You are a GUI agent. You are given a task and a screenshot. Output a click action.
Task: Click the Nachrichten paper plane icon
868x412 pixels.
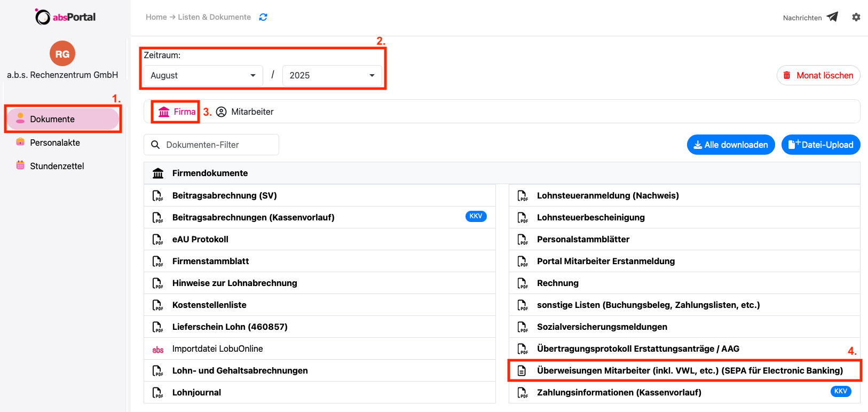(x=832, y=17)
